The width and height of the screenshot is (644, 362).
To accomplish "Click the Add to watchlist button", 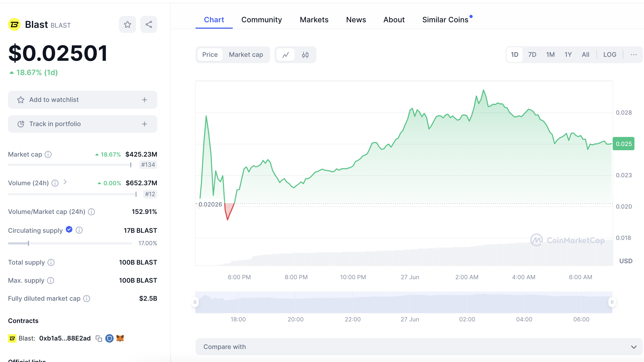I will click(83, 100).
